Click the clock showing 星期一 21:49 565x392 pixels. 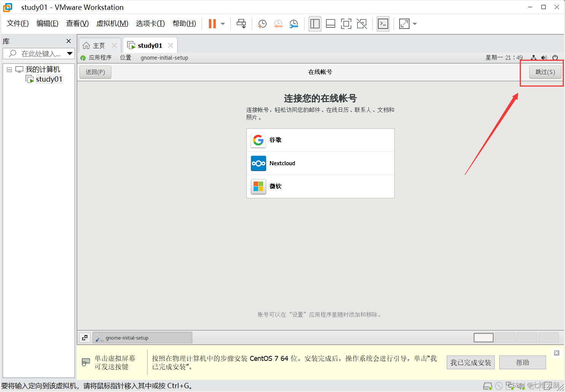[x=504, y=58]
